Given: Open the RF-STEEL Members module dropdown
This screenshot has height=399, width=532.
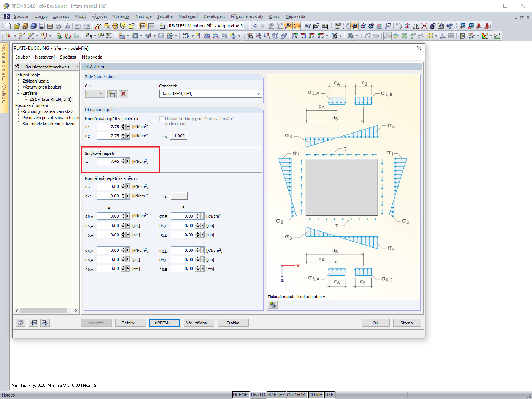Looking at the screenshot, I should click(x=247, y=26).
